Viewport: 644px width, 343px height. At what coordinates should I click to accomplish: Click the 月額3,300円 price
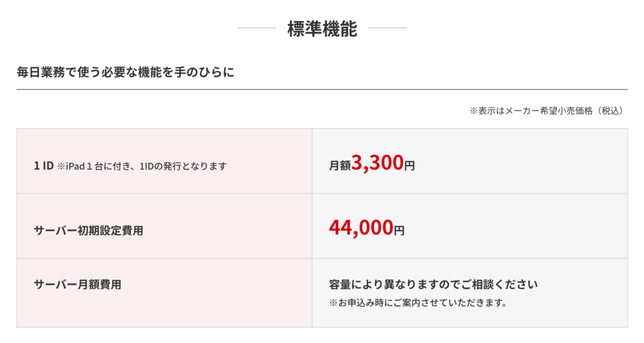pos(372,163)
